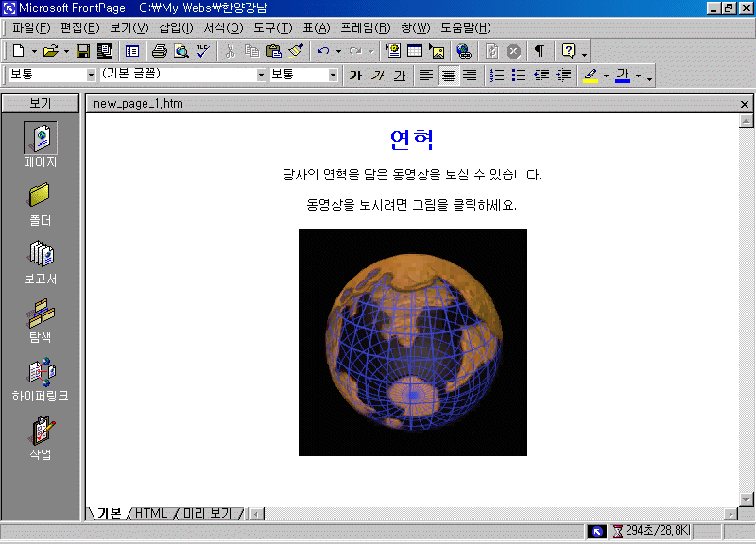Insert a table icon

point(415,51)
